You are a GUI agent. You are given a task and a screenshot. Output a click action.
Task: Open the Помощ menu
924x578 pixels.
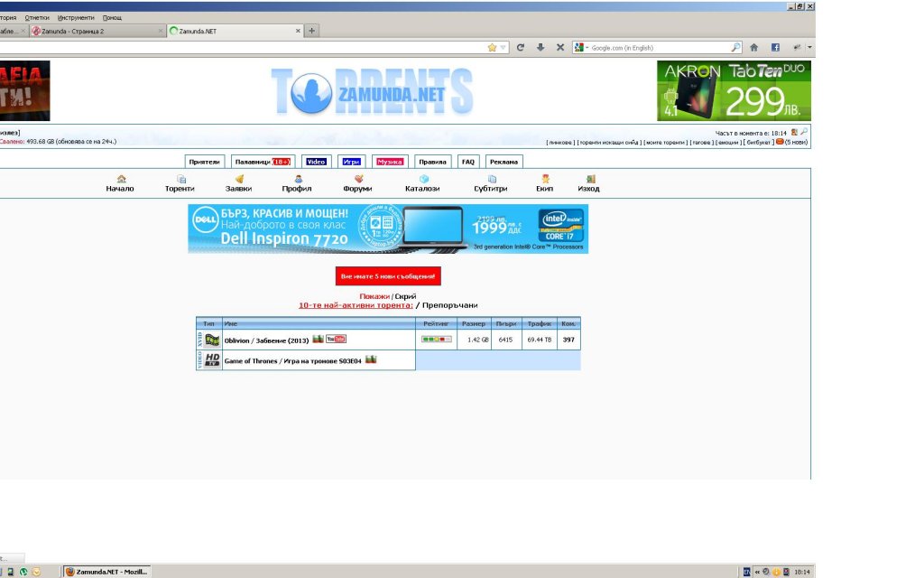coord(112,18)
